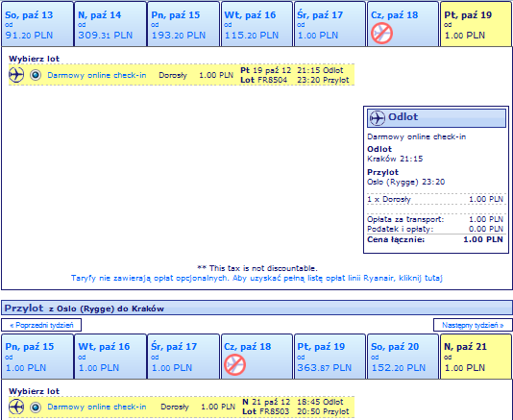
Task: Go to Poprzedni tydzień for return flights
Action: point(41,325)
